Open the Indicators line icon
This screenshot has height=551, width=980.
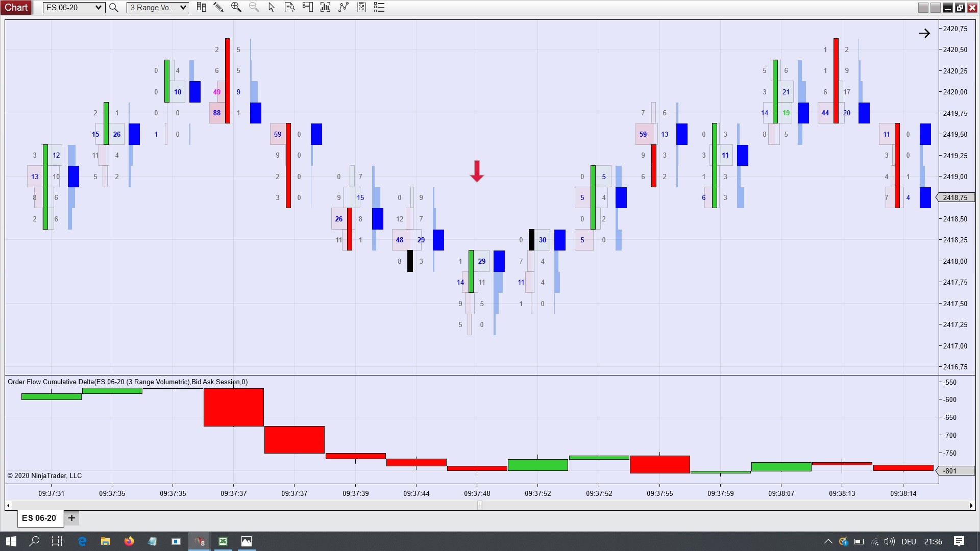point(343,8)
